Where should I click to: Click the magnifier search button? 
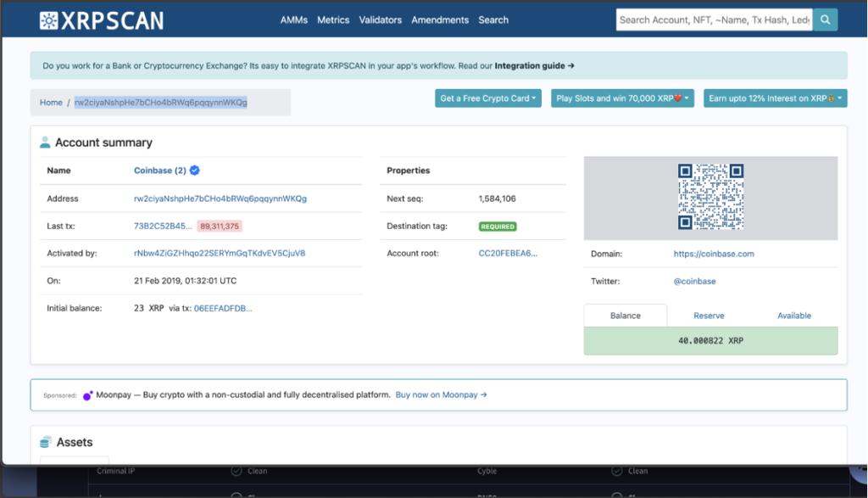pos(825,20)
